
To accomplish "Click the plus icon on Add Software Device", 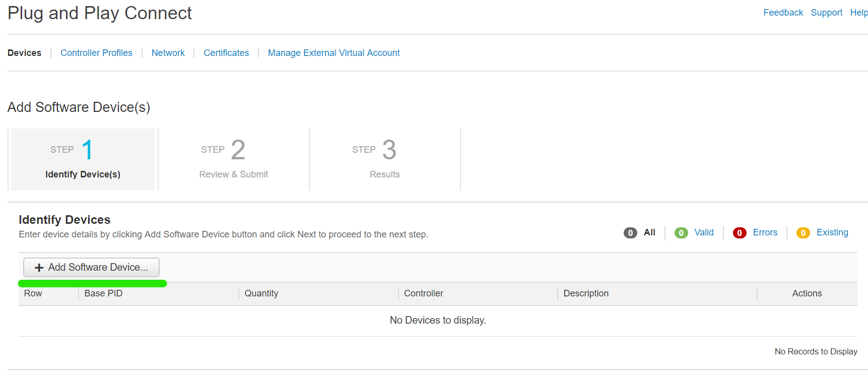I will pos(39,268).
